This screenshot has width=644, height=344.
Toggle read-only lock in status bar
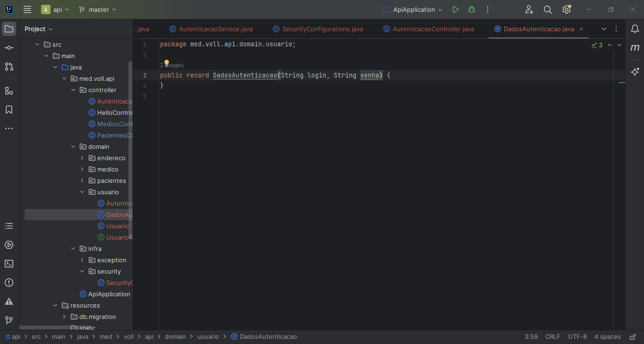click(633, 337)
